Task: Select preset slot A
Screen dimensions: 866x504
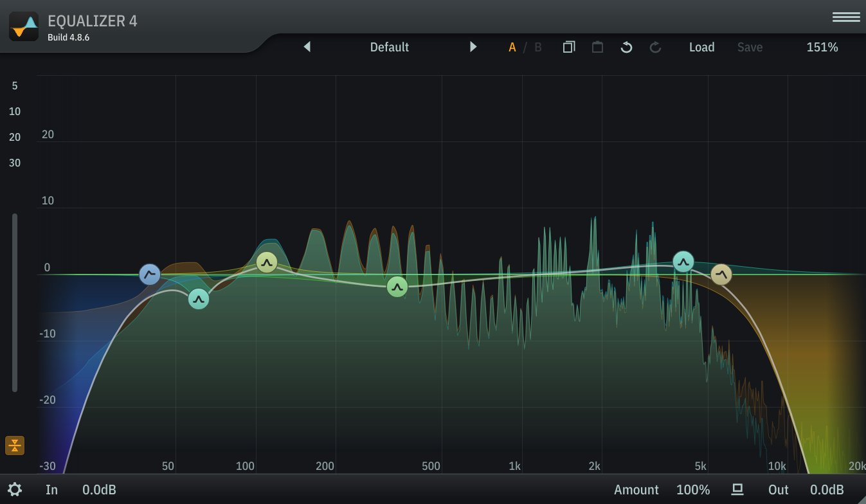Action: pos(512,47)
